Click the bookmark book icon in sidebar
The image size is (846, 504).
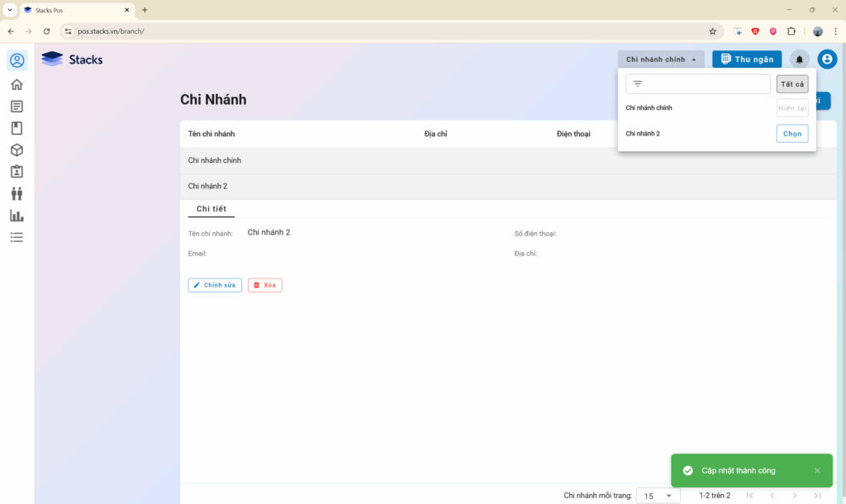(x=17, y=128)
